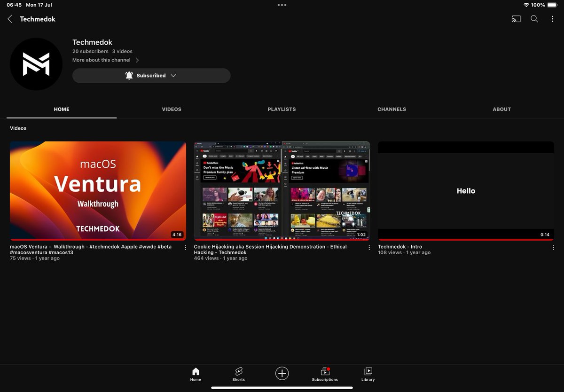Open the macOS Ventura Walkthrough thumbnail

pyautogui.click(x=98, y=191)
